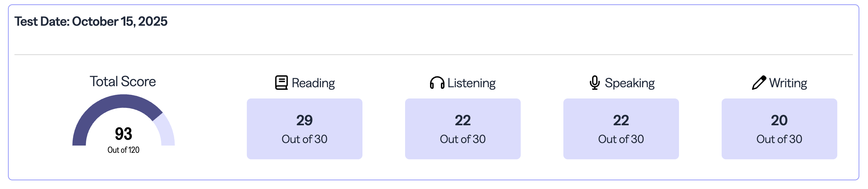The image size is (868, 189).
Task: Click the "Out of 120" text
Action: pyautogui.click(x=124, y=150)
